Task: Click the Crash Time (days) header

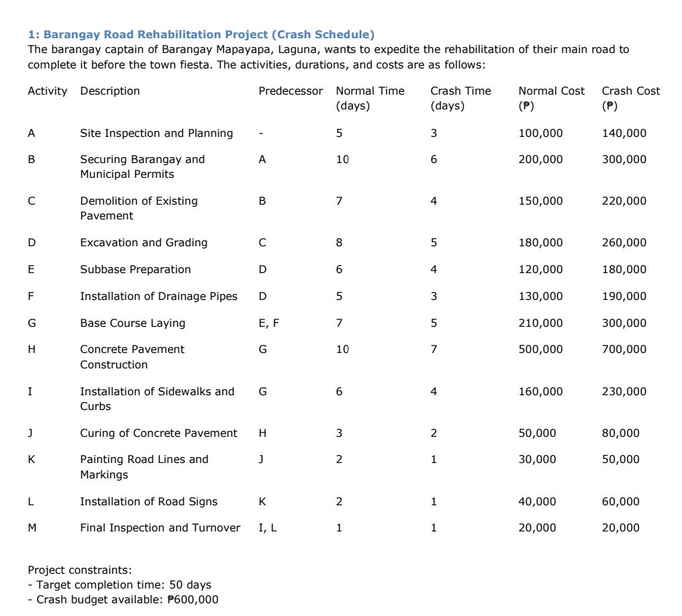Action: (460, 98)
